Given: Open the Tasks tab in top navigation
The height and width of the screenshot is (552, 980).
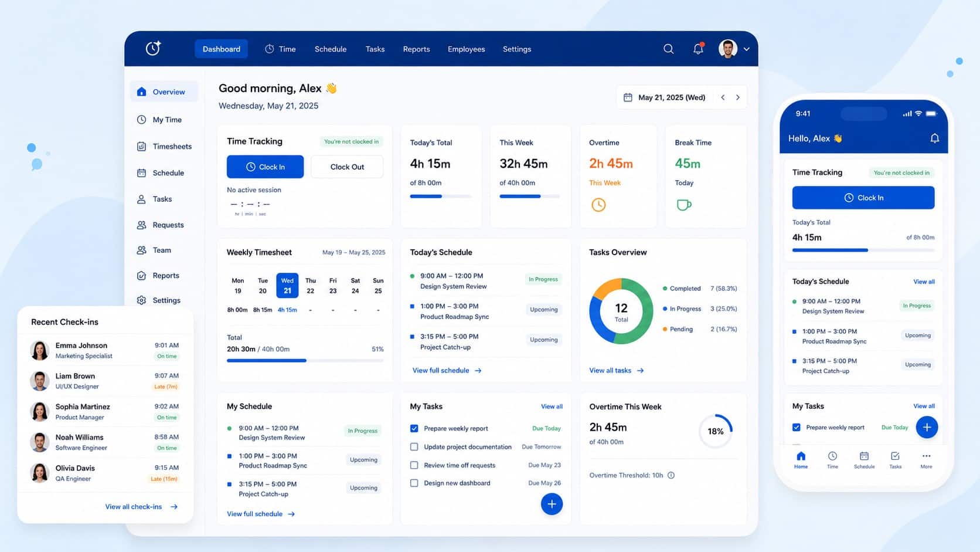Looking at the screenshot, I should (x=375, y=49).
